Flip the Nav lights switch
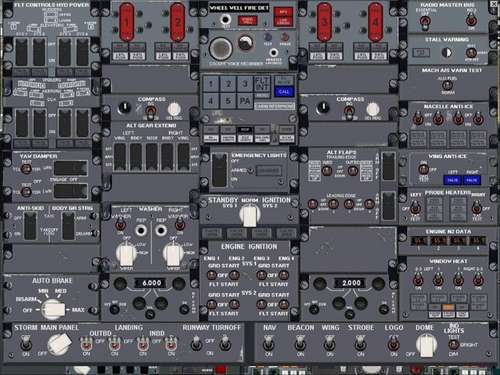 [269, 343]
